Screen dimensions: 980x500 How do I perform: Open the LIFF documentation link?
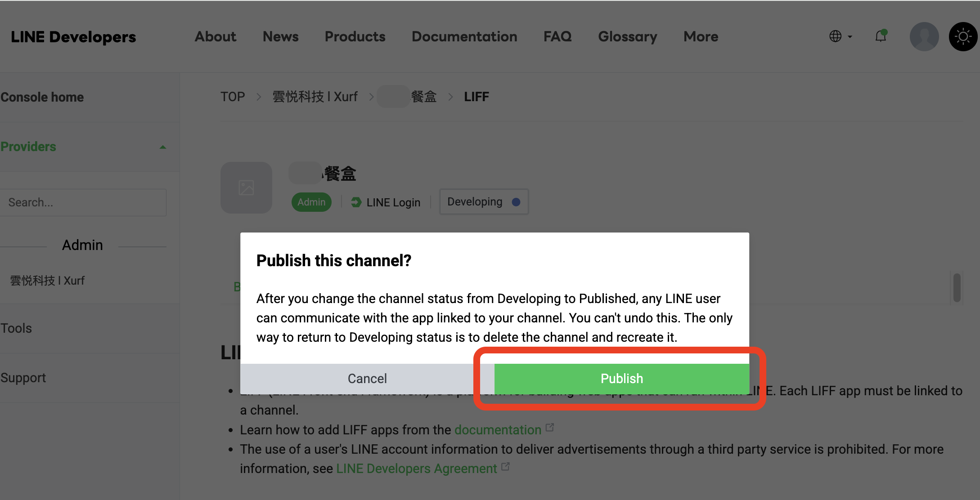[498, 430]
